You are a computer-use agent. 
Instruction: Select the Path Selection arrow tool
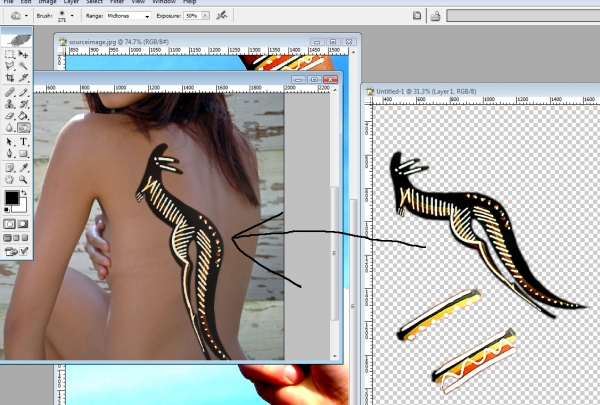click(x=10, y=142)
